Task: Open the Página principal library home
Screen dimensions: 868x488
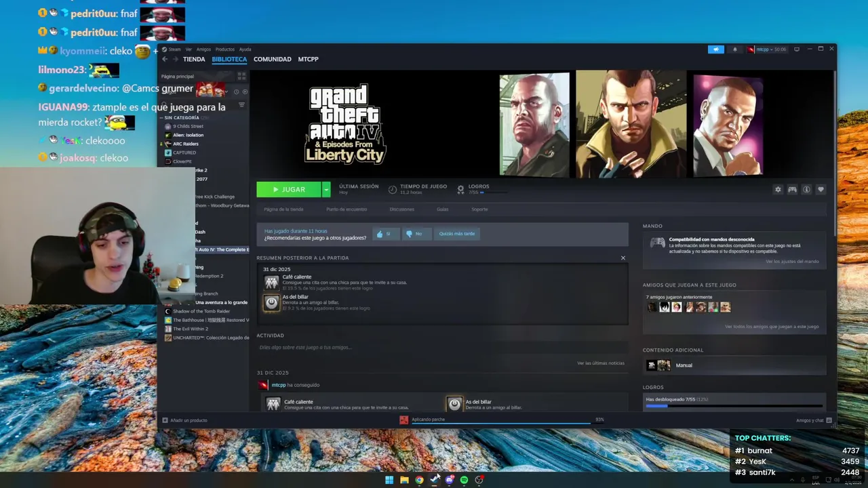Action: click(178, 77)
